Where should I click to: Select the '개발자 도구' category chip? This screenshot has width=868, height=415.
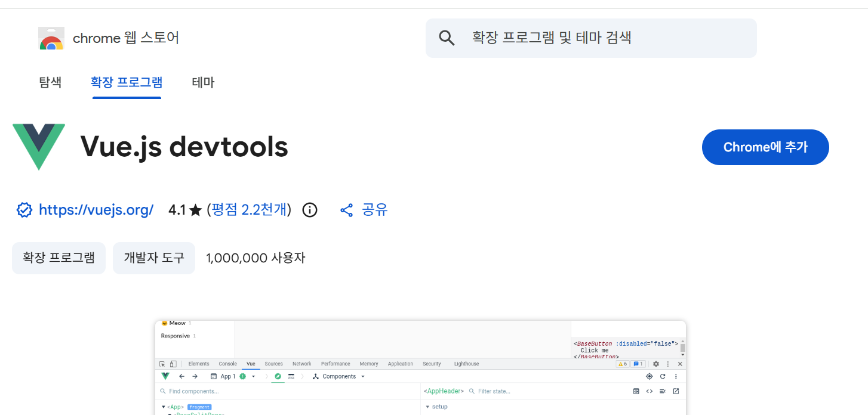point(154,258)
